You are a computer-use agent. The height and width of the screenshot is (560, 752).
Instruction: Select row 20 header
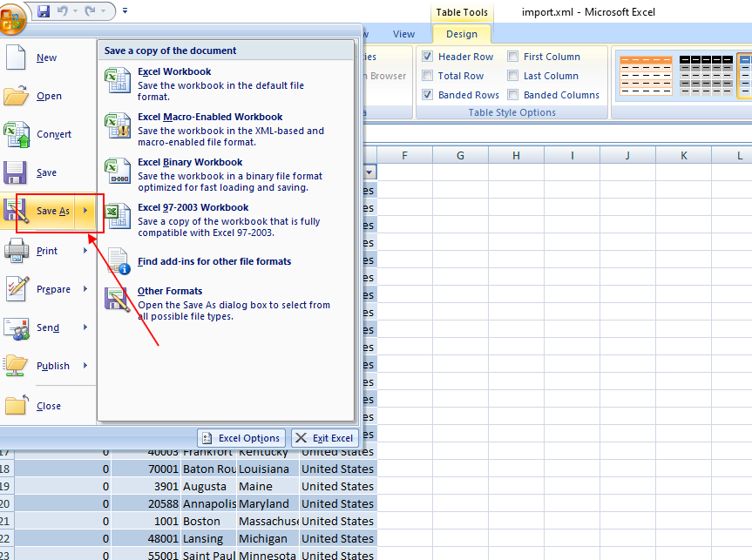[x=6, y=503]
